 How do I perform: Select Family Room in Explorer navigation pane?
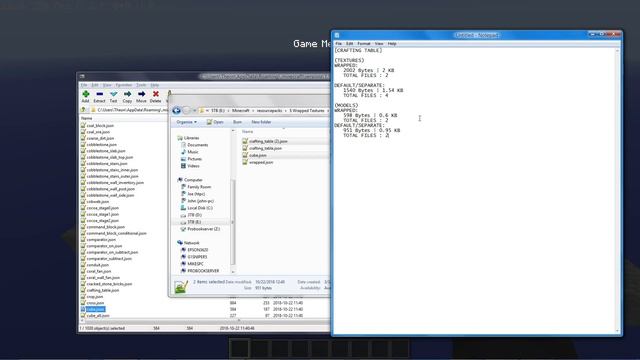click(196, 187)
